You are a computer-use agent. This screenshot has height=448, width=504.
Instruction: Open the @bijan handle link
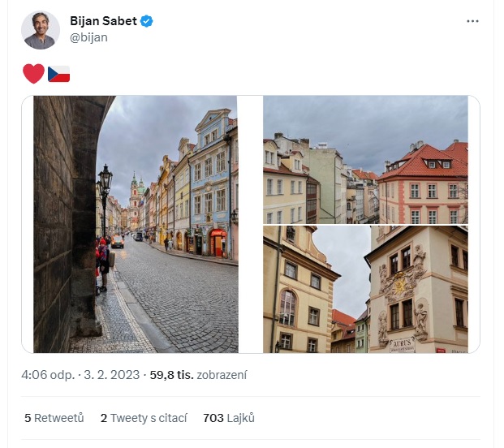click(x=88, y=37)
